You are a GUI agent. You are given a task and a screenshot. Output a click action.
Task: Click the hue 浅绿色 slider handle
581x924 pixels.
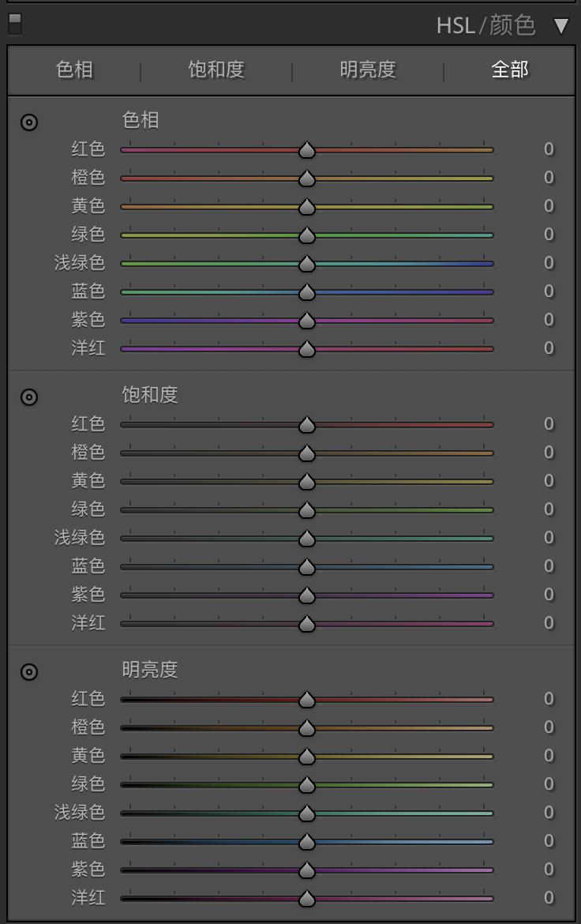307,264
